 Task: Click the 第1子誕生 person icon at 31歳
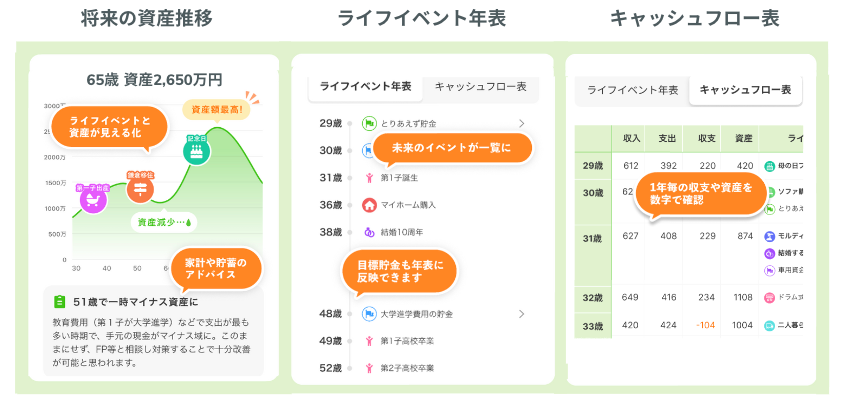[369, 178]
